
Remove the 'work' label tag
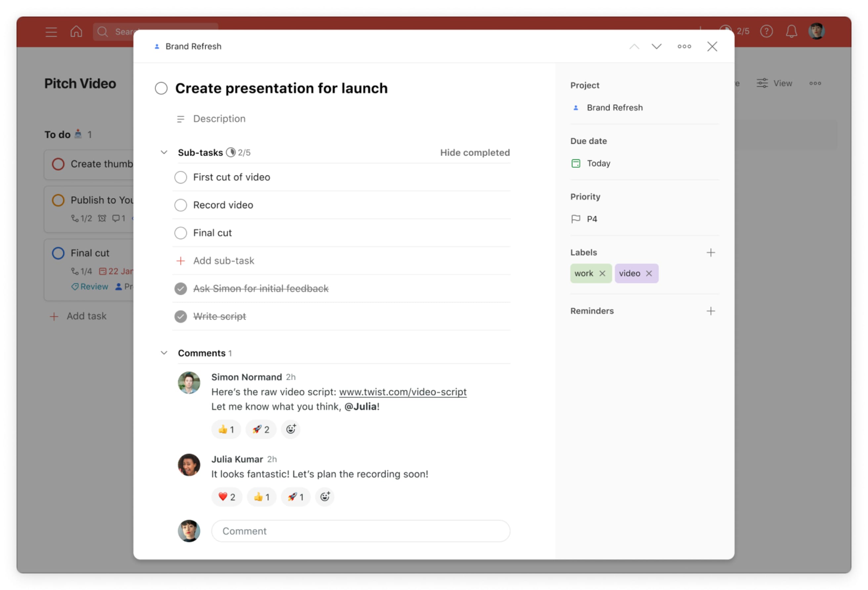point(602,273)
